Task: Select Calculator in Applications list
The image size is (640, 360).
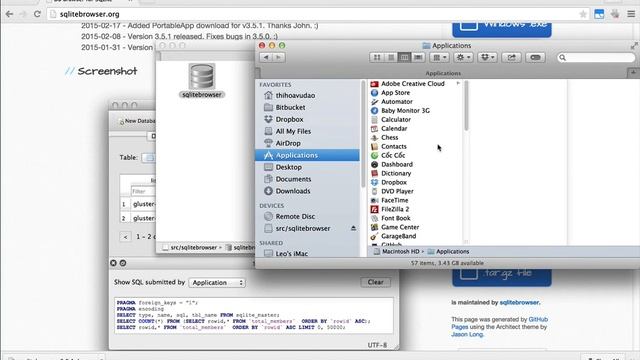Action: 396,120
